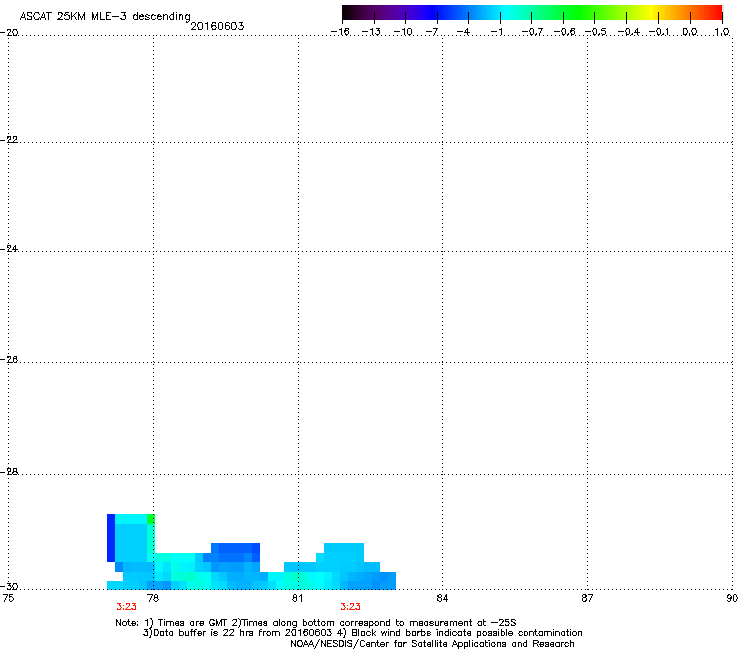Click the '-30' latitude axis label
Viewport: 740px width, 650px height.
pos(9,586)
